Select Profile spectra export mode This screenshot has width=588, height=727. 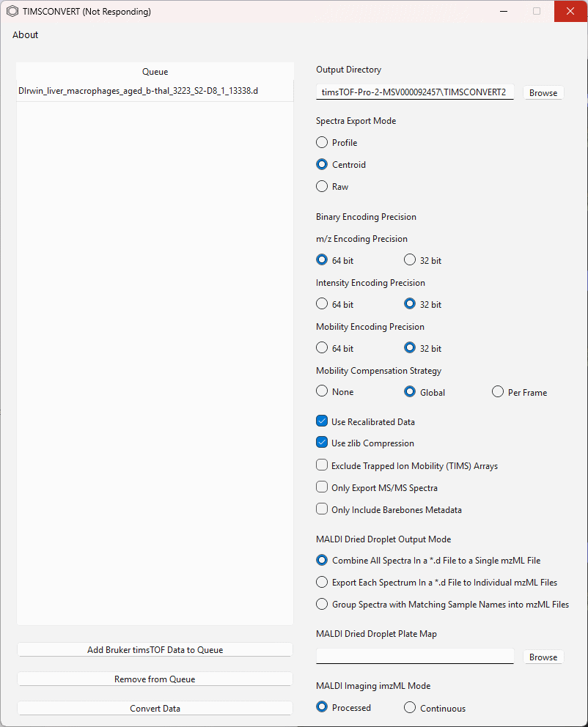pos(322,142)
